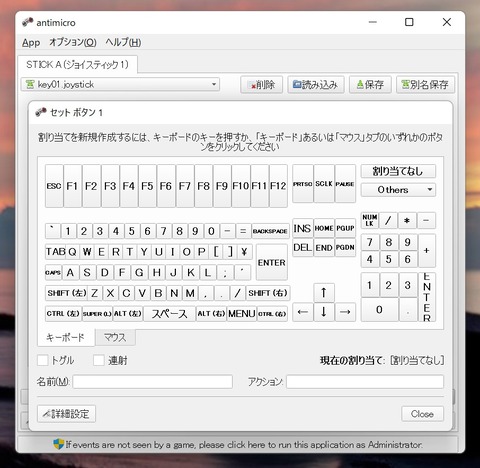Click the run as Administrator notice

click(x=238, y=445)
